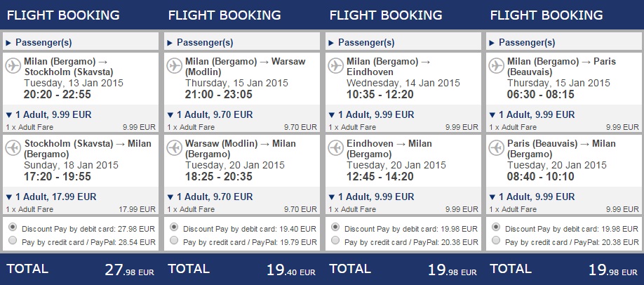Click plane icon beside Milan to Paris flight
Screen dimensions: 644x285
[497, 65]
